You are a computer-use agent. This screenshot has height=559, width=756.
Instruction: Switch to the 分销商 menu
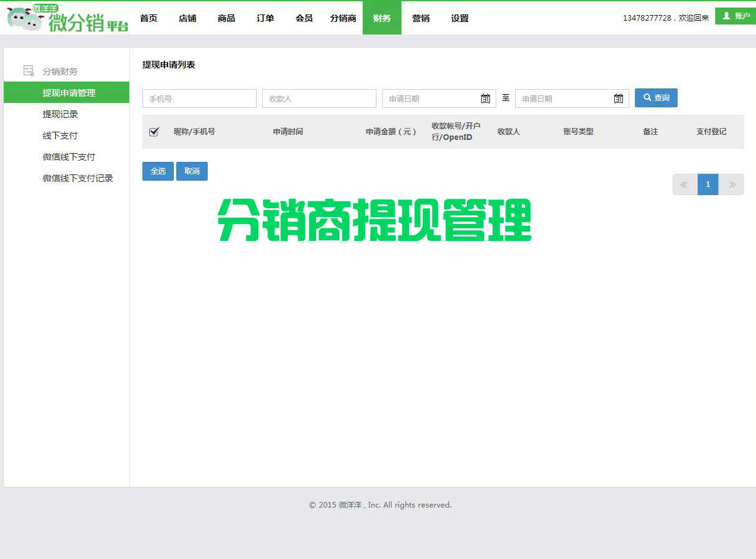[x=343, y=18]
